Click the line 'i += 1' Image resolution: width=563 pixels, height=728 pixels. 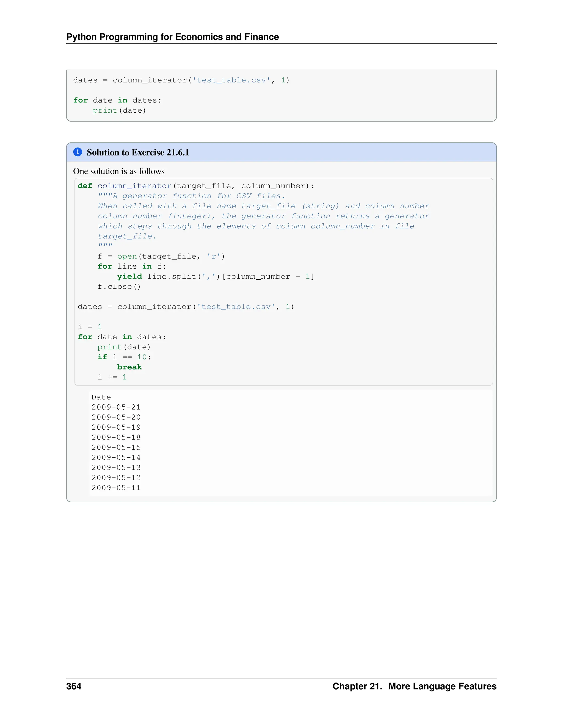click(112, 377)
